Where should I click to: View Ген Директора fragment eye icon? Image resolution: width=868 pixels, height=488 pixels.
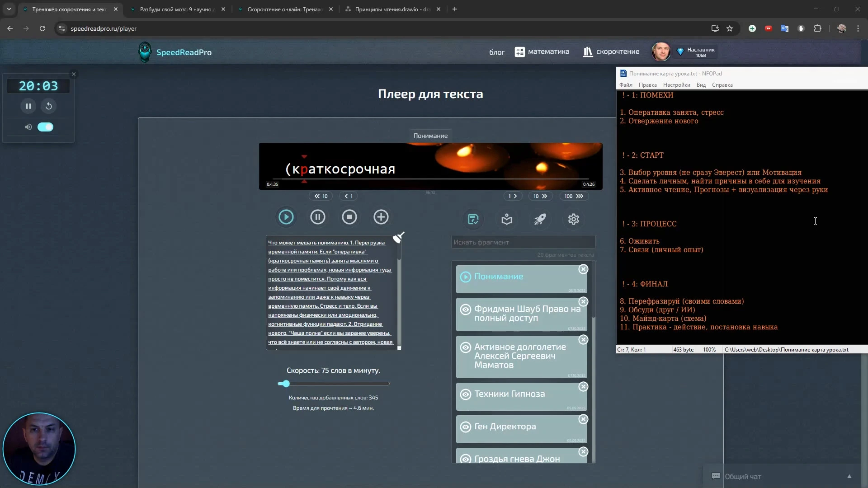[465, 427]
